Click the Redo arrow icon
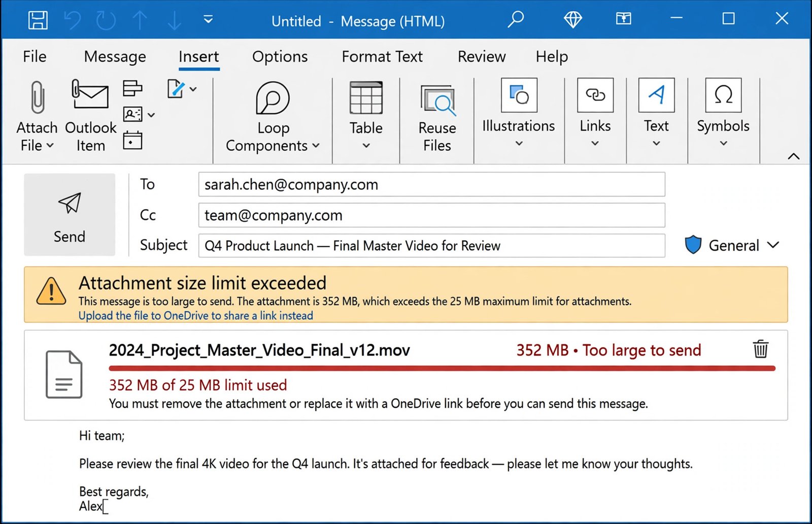This screenshot has height=524, width=812. pos(106,20)
